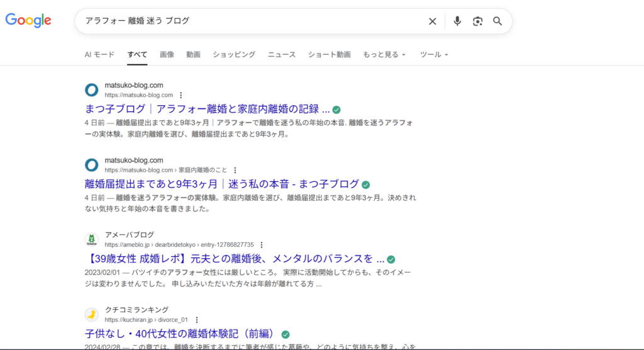This screenshot has width=644, height=350.
Task: Click the Google logo
Action: (x=28, y=20)
